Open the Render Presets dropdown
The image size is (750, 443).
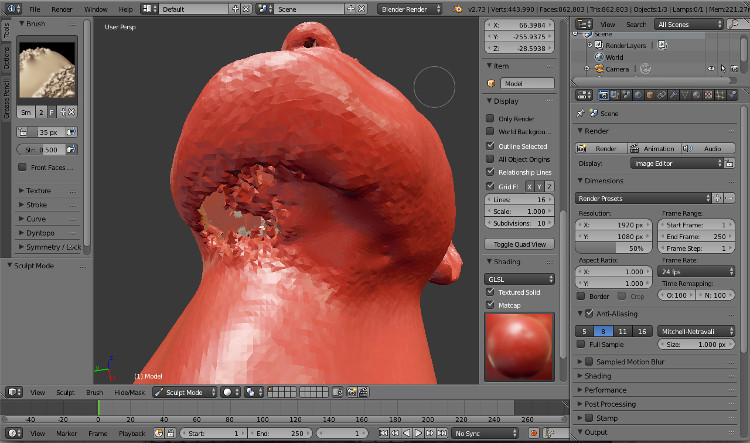pos(643,198)
